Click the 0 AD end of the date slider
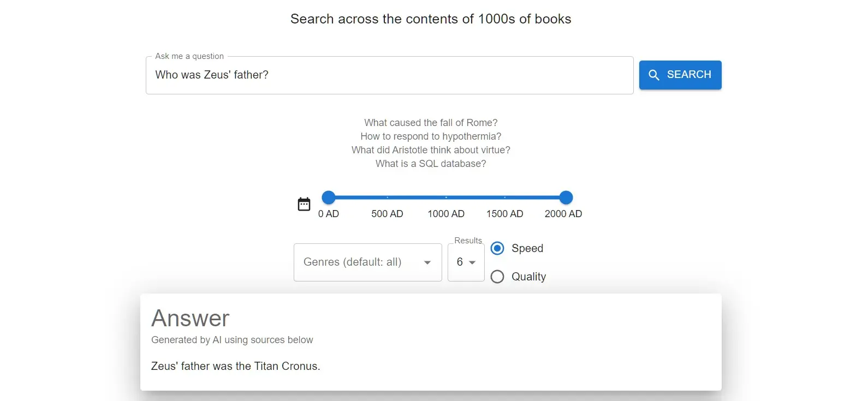Screen dimensions: 868x401 point(328,197)
